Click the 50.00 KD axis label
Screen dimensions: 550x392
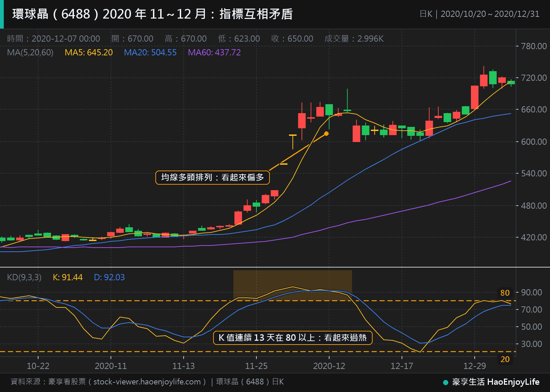point(531,327)
